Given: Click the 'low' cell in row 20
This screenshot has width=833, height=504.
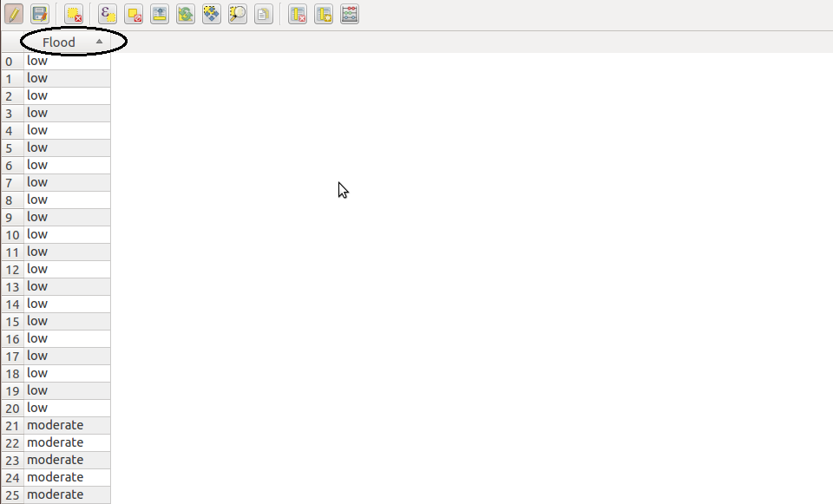Looking at the screenshot, I should pyautogui.click(x=68, y=408).
